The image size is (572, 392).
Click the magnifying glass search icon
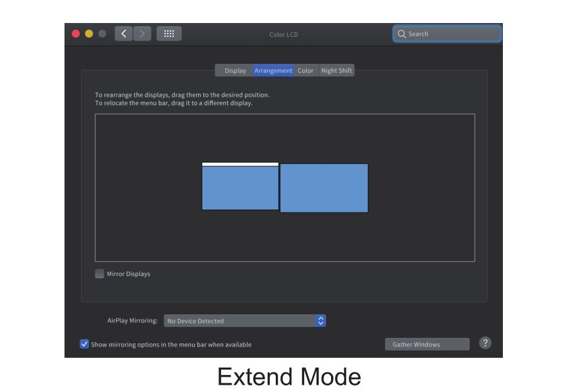[x=402, y=34]
